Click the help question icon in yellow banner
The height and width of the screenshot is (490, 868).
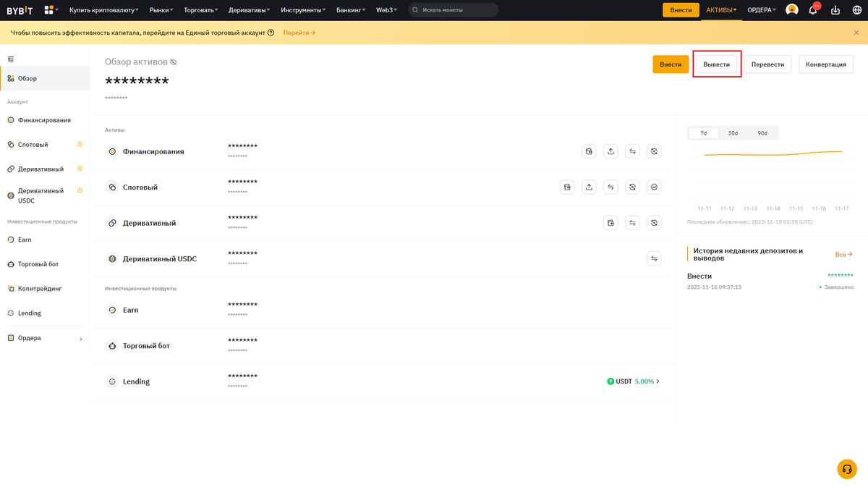(x=271, y=33)
